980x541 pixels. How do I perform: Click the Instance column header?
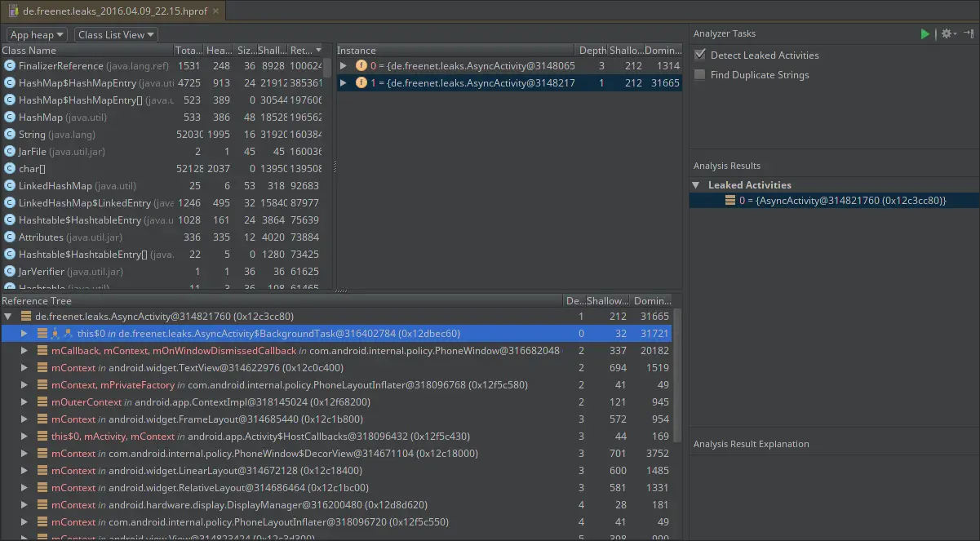(456, 50)
